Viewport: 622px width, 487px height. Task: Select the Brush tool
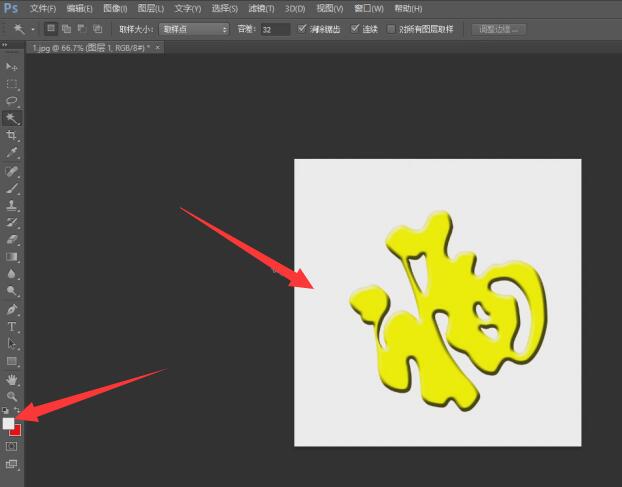click(12, 188)
